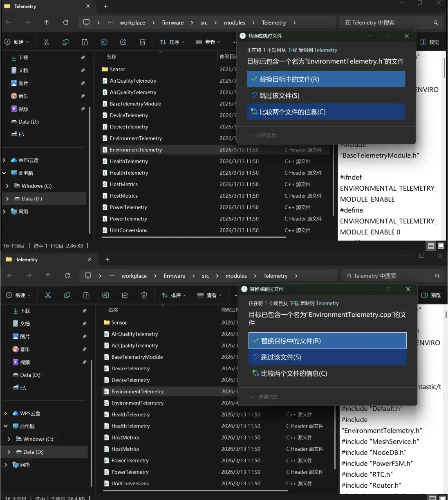This screenshot has width=448, height=500.
Task: Open the 查看 view dropdown in lower window
Action: pyautogui.click(x=209, y=295)
